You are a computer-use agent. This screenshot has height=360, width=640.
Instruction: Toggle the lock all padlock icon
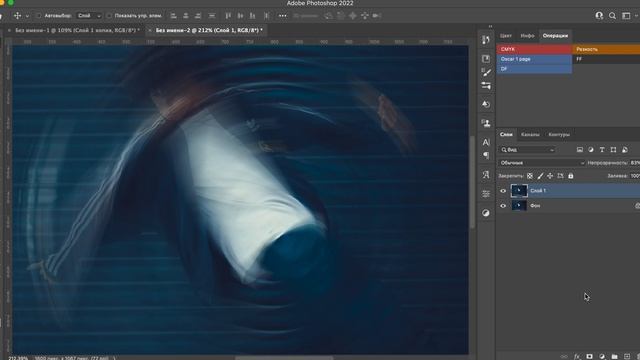[x=571, y=176]
